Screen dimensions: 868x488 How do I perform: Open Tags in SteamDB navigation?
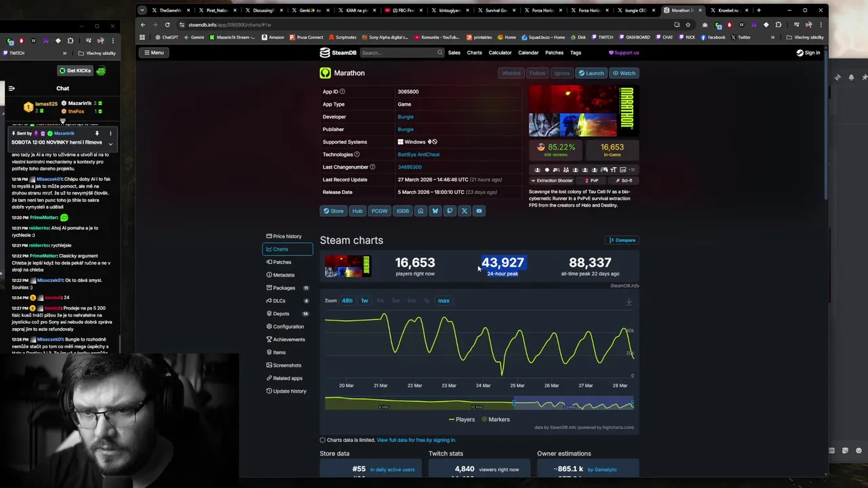click(x=576, y=53)
